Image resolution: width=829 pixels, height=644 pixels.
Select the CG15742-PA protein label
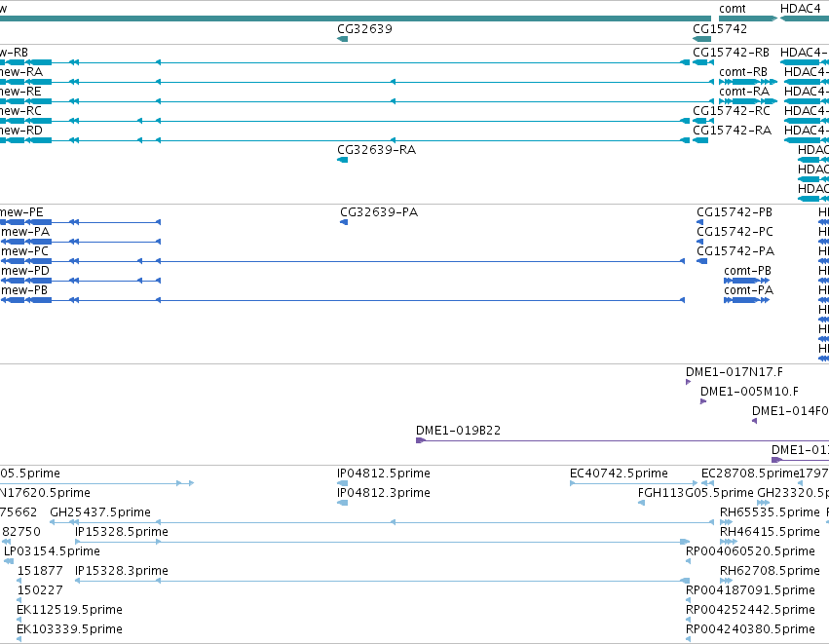pos(735,251)
